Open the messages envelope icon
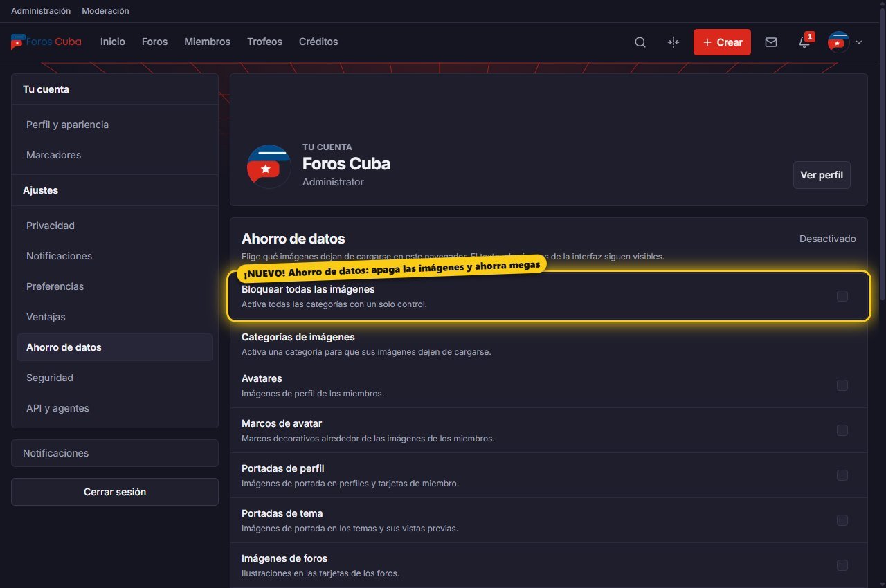The height and width of the screenshot is (588, 886). (x=771, y=42)
